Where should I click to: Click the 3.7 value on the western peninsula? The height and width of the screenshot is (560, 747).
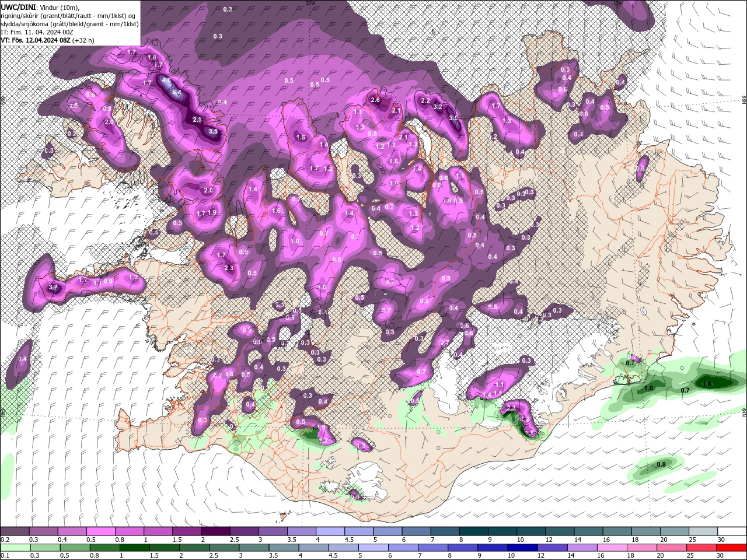click(x=53, y=288)
